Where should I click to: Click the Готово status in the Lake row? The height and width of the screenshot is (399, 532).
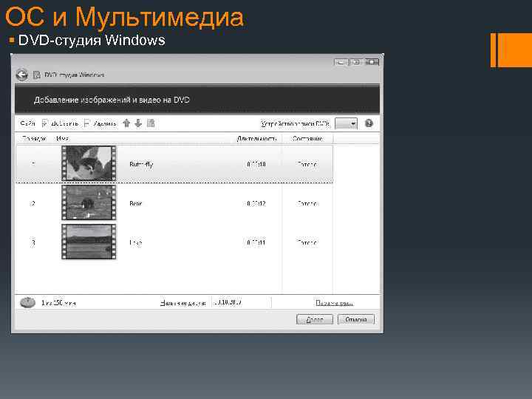(307, 243)
